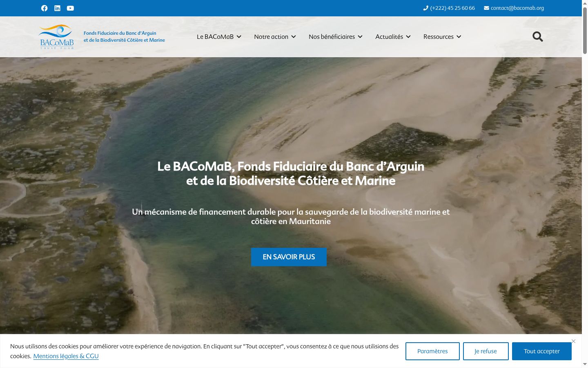
Task: Click the Fonds Fiduciaire du Banc d'Arguin tagline
Action: [x=124, y=36]
